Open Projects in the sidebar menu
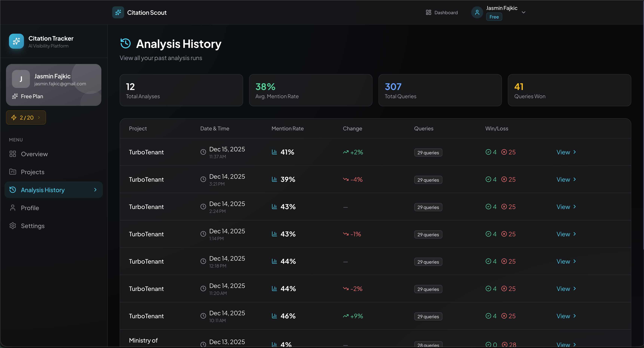The image size is (644, 348). 33,172
